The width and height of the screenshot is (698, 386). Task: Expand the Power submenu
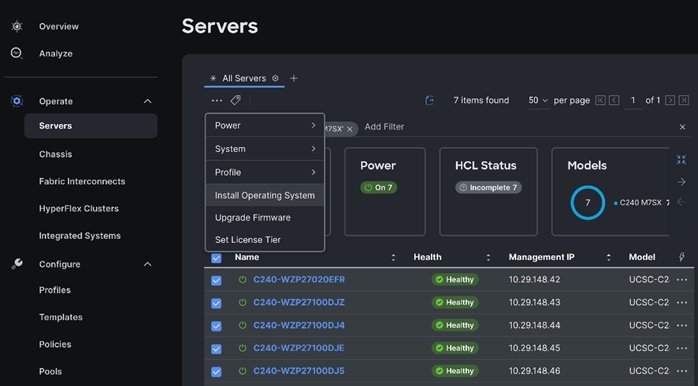pos(265,126)
